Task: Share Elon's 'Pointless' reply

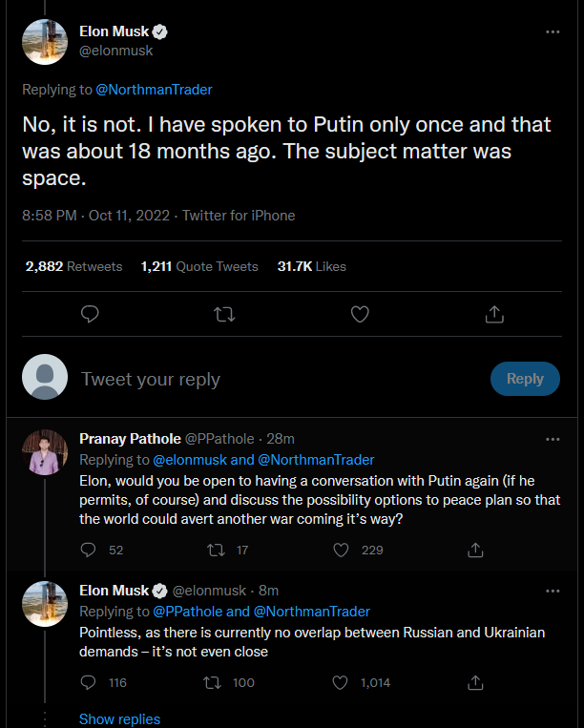Action: pos(474,682)
